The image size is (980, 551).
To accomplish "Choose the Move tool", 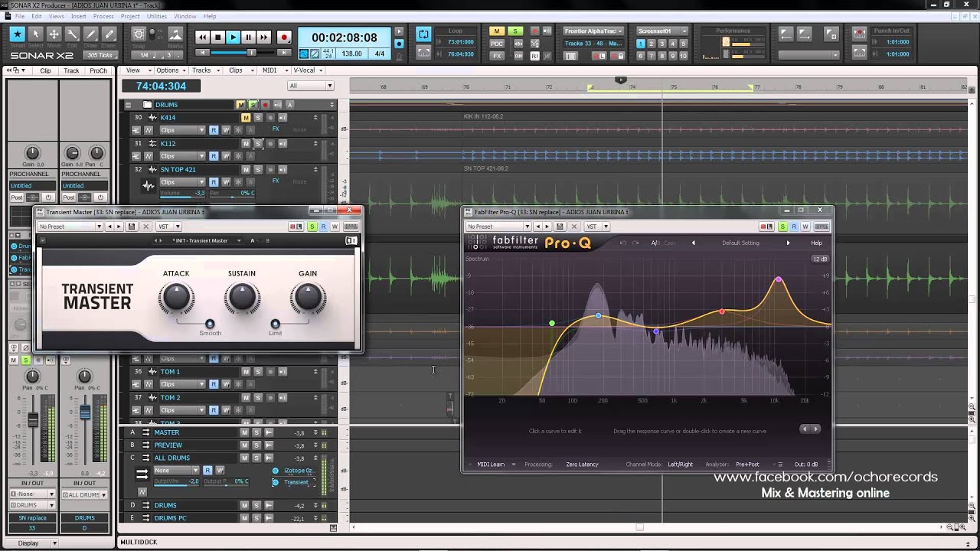I will coord(54,34).
